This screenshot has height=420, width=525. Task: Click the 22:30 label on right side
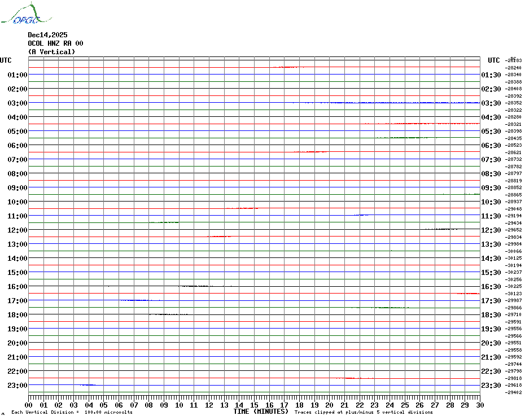[x=491, y=371]
